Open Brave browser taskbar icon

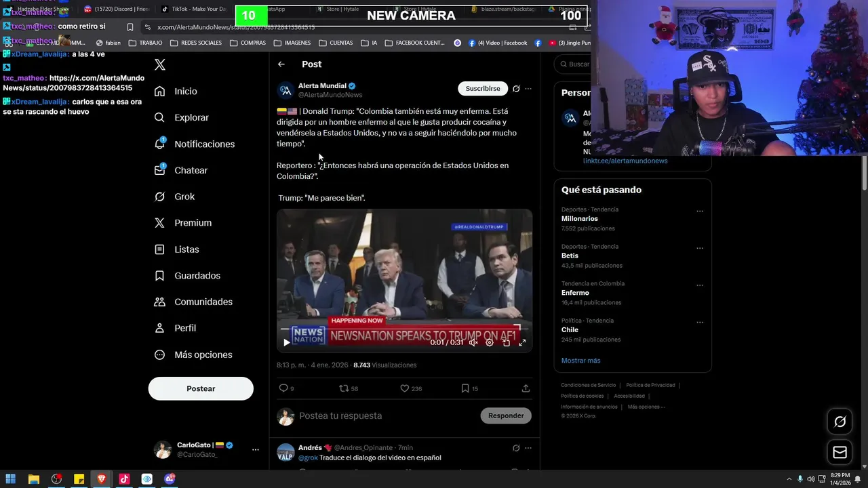102,479
